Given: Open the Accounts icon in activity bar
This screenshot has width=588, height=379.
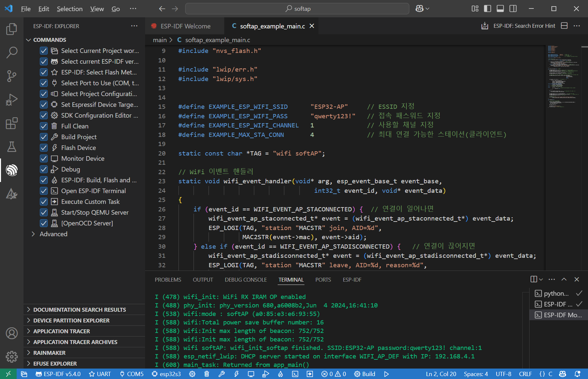Looking at the screenshot, I should coord(12,333).
